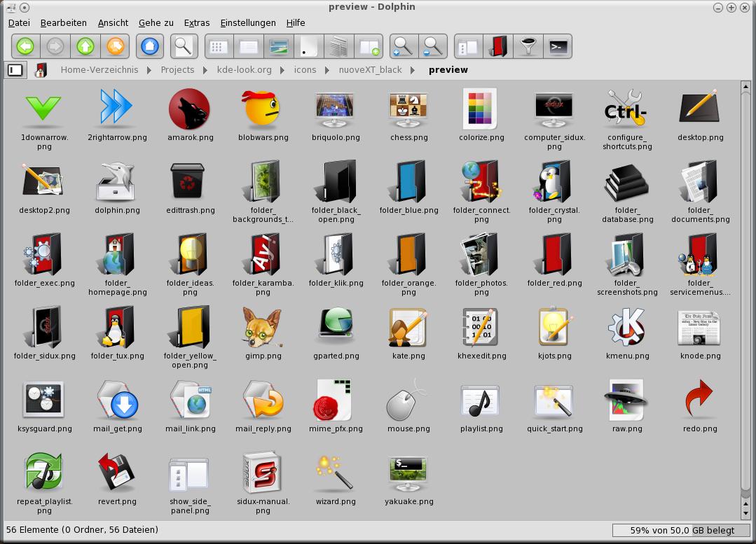
Task: Toggle the red folder panel button
Action: click(498, 46)
